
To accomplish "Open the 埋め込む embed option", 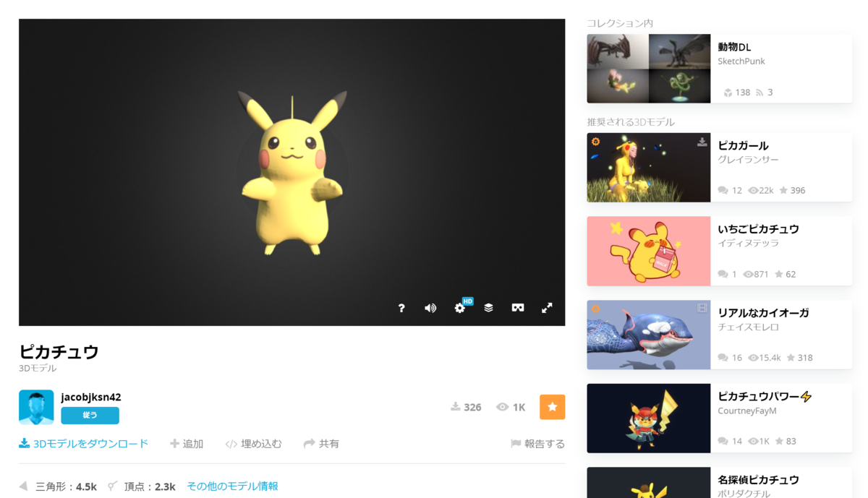I will pos(254,444).
